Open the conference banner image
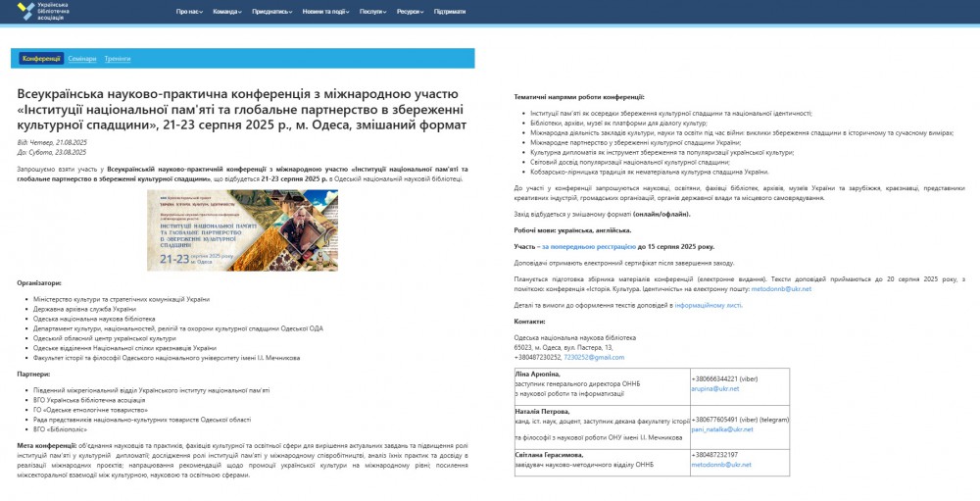Screen dimensions: 980x501 click(242, 229)
